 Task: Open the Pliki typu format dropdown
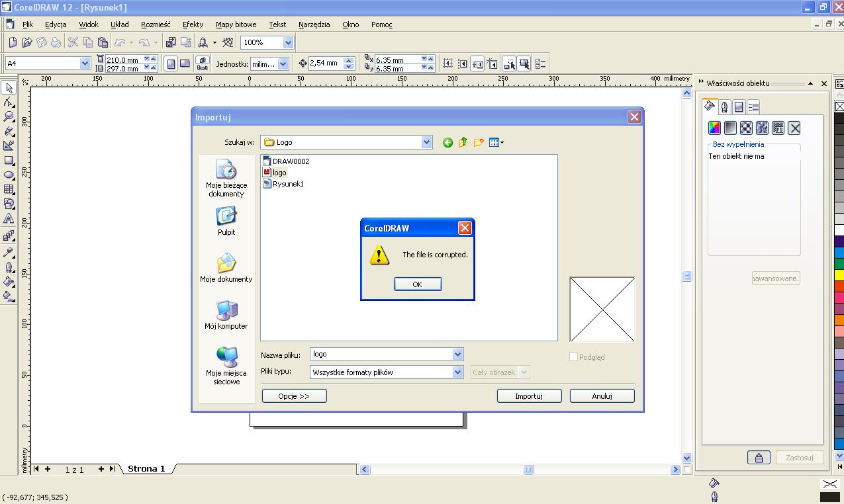[x=457, y=372]
